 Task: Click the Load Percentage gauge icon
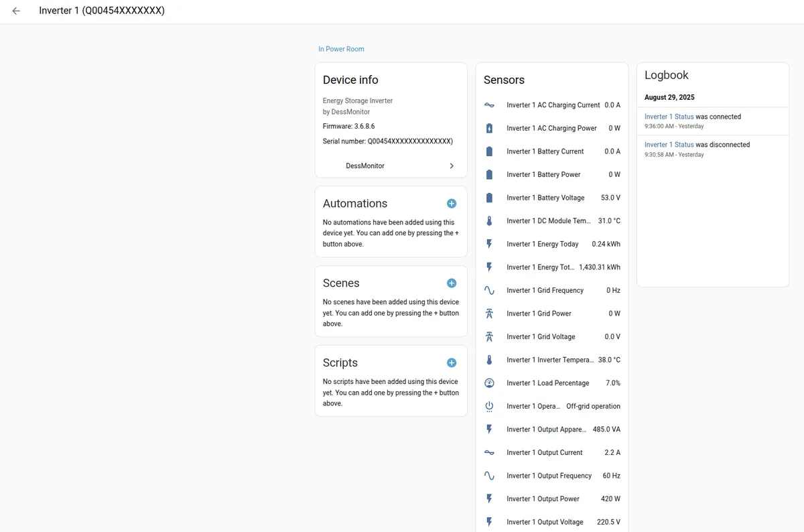[489, 383]
